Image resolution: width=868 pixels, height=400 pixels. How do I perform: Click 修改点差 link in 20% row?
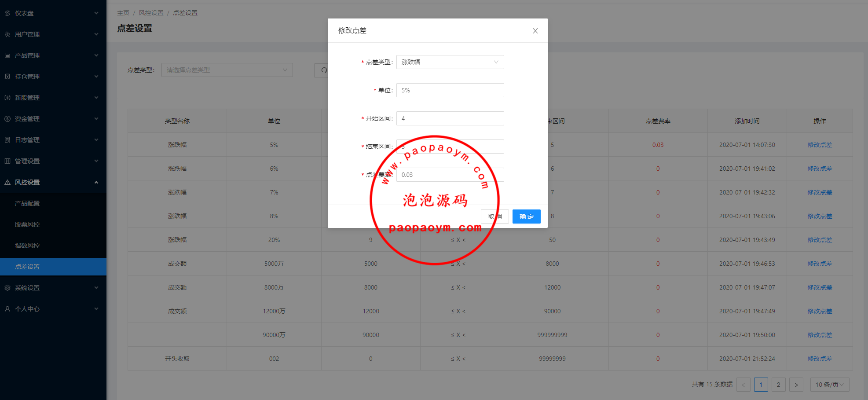[x=820, y=240]
